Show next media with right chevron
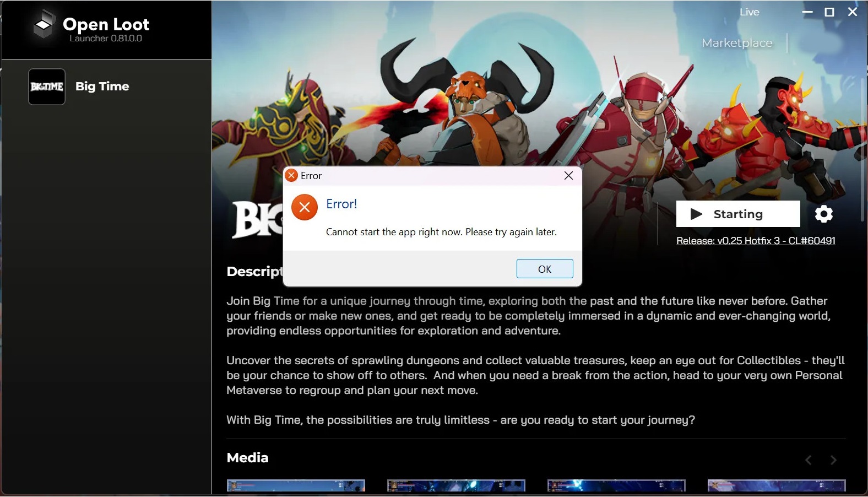Viewport: 868px width, 497px height. (x=833, y=460)
